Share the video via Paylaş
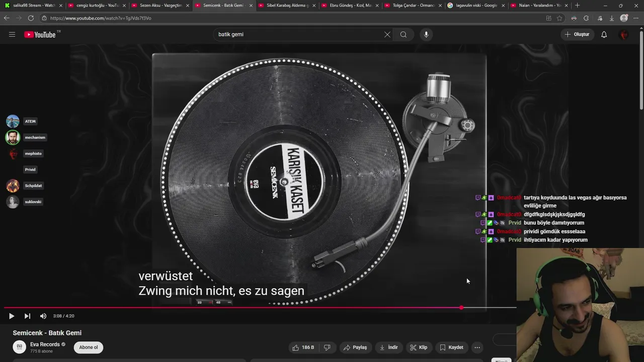Image resolution: width=644 pixels, height=362 pixels. tap(355, 347)
